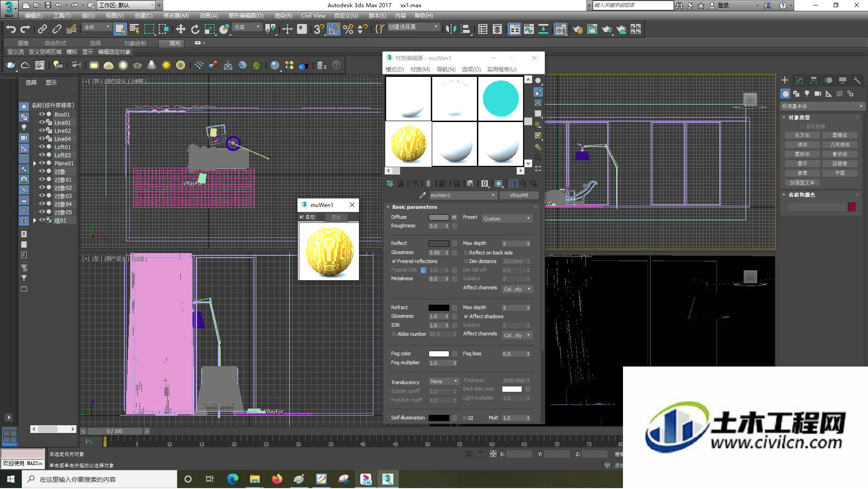Switch to the 自由形式 ribbon tab

pos(55,43)
